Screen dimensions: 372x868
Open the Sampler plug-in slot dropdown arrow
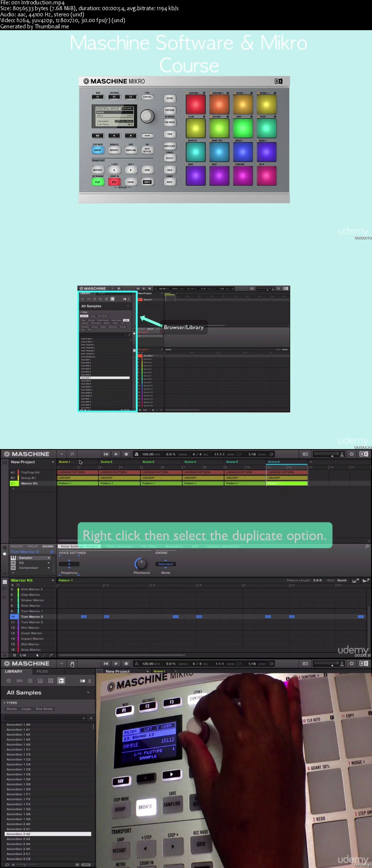click(49, 558)
